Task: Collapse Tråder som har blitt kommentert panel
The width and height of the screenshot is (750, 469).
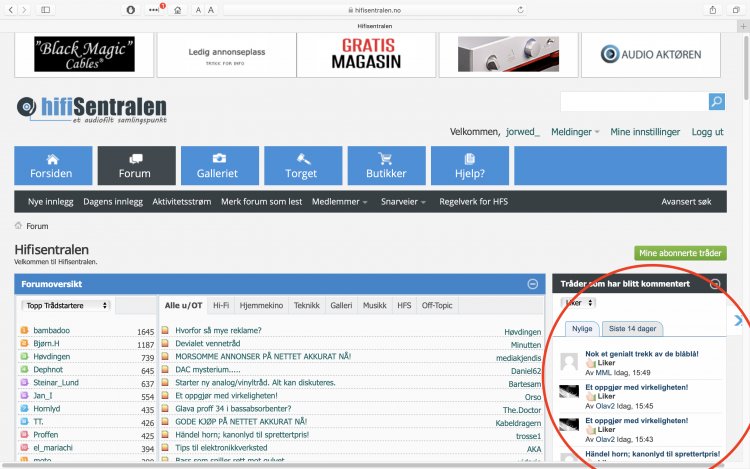Action: [715, 284]
